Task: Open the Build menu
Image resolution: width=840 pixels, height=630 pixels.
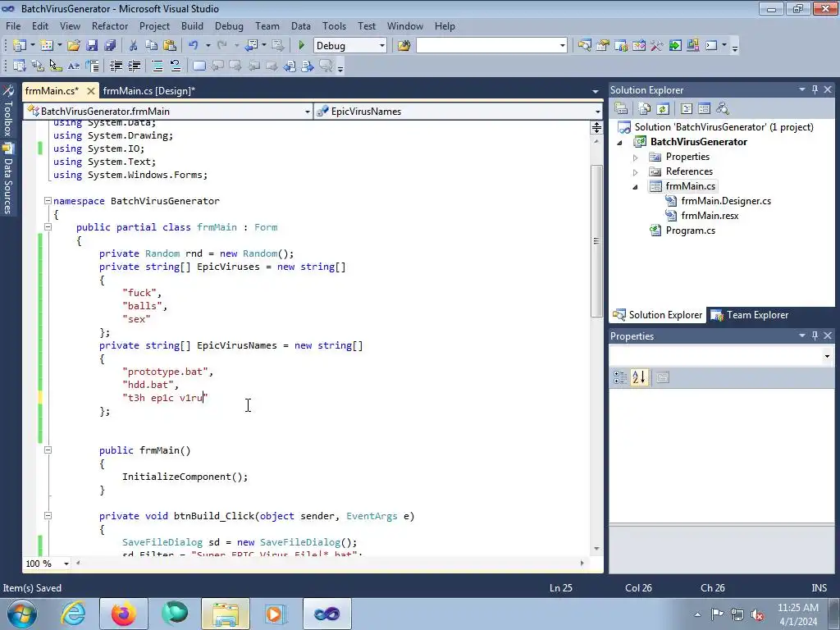Action: [192, 25]
